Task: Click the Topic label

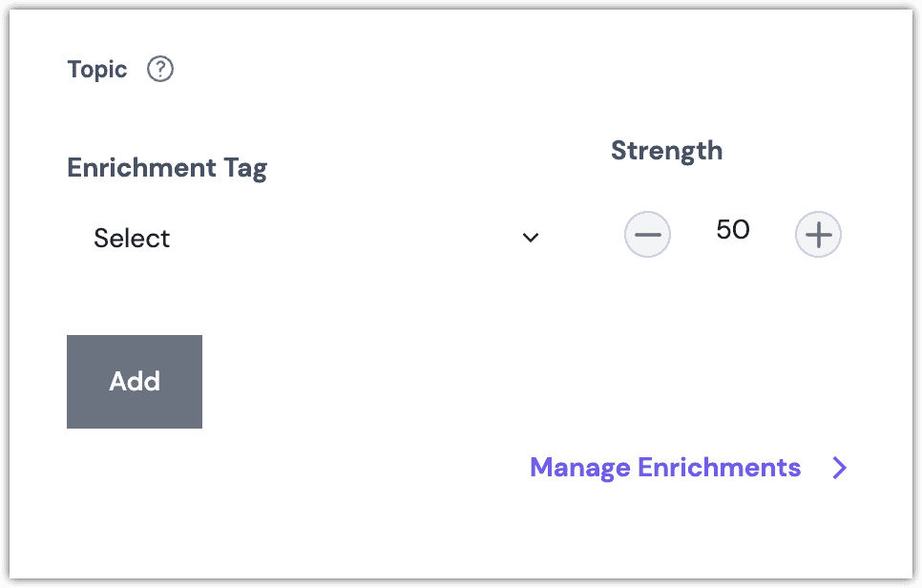Action: click(95, 69)
